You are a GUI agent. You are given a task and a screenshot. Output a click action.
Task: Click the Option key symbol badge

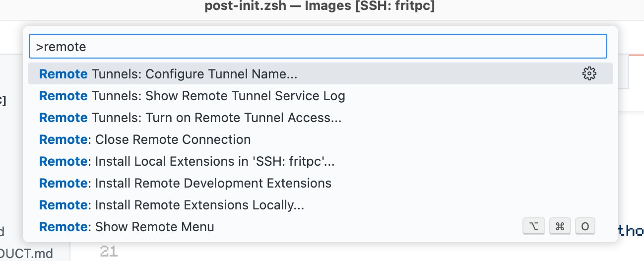coord(534,227)
